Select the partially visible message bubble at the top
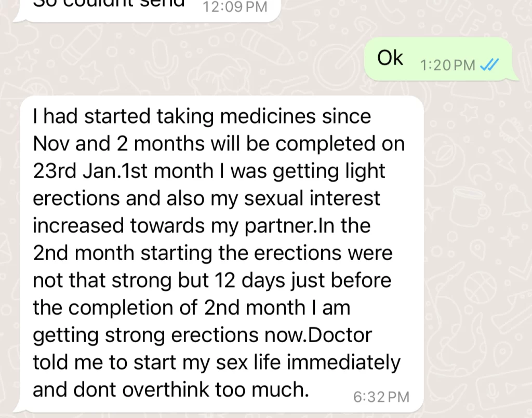This screenshot has height=418, width=532. pyautogui.click(x=147, y=11)
